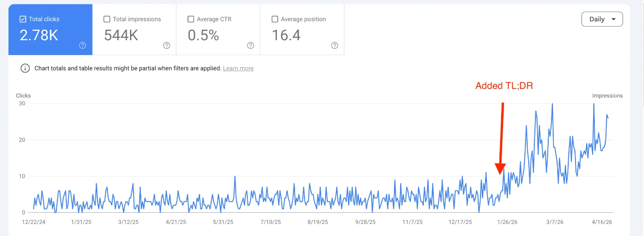Click the dropdown arrow next to Daily
The image size is (644, 236).
613,19
